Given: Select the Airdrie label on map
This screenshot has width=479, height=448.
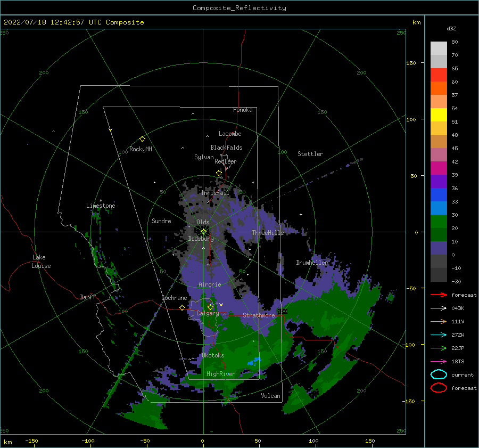Looking at the screenshot, I should (210, 284).
